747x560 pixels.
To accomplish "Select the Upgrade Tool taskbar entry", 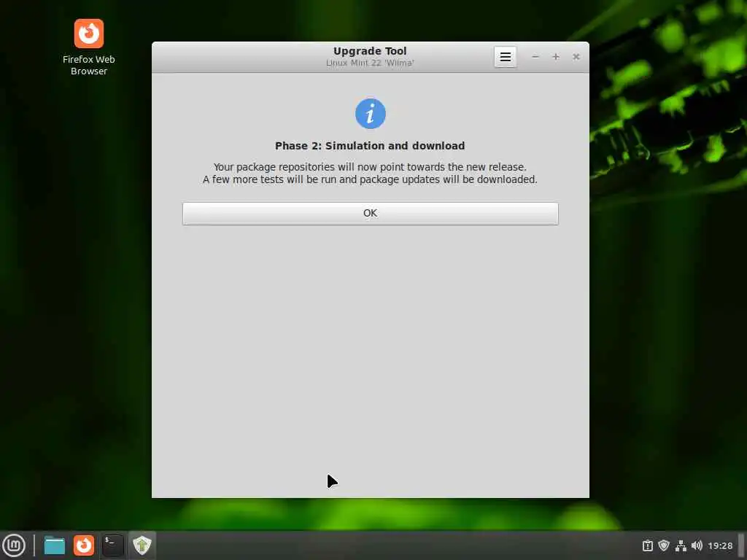I will point(142,545).
